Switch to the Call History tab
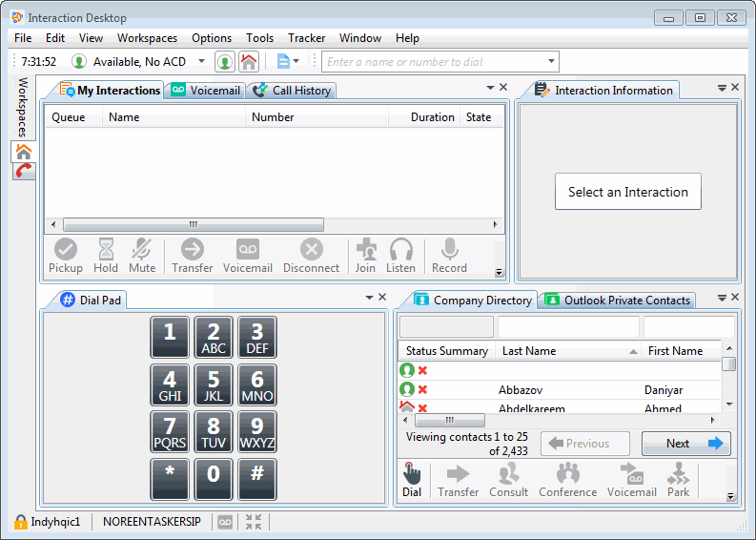 [292, 91]
